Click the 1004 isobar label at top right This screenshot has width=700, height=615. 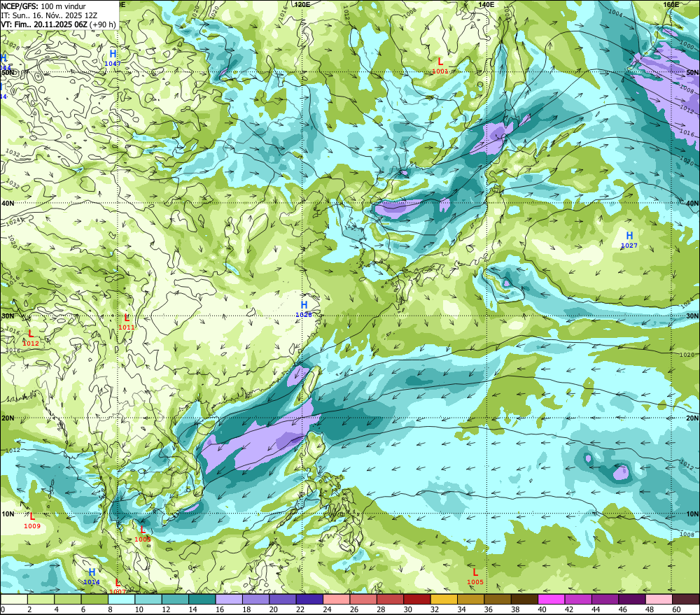615,13
